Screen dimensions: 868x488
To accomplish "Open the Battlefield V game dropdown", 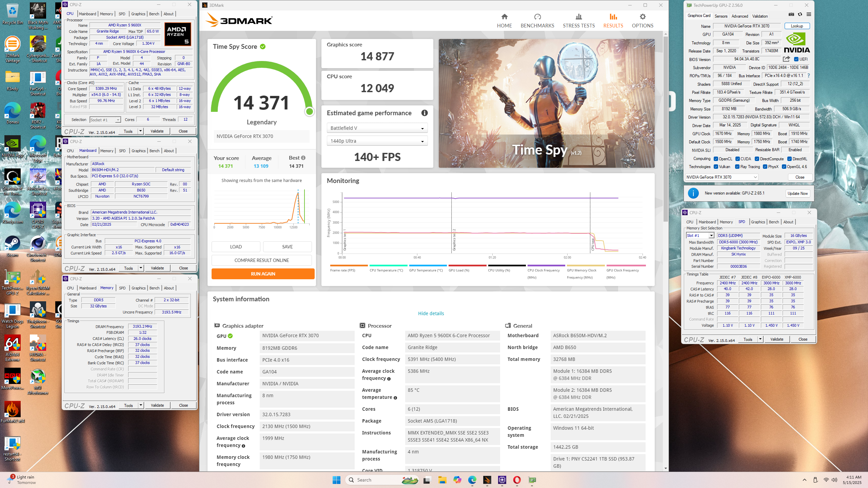I will pyautogui.click(x=377, y=128).
